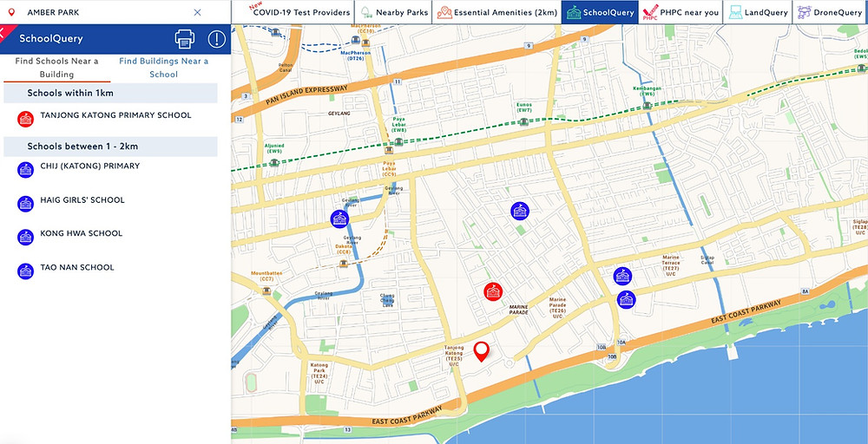Switch to Find Schools Near a Building
Image resolution: width=868 pixels, height=444 pixels.
pos(56,68)
